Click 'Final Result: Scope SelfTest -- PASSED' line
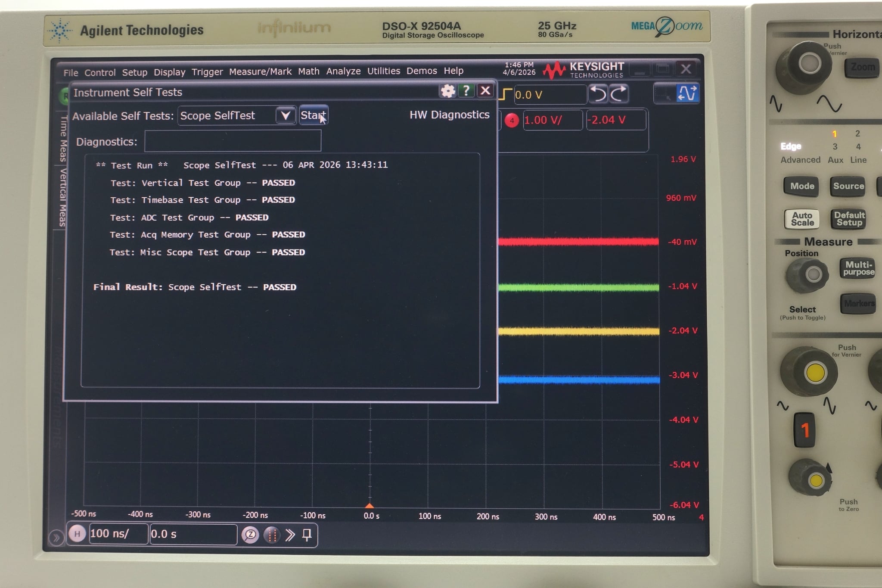Viewport: 882px width, 588px height. [195, 287]
